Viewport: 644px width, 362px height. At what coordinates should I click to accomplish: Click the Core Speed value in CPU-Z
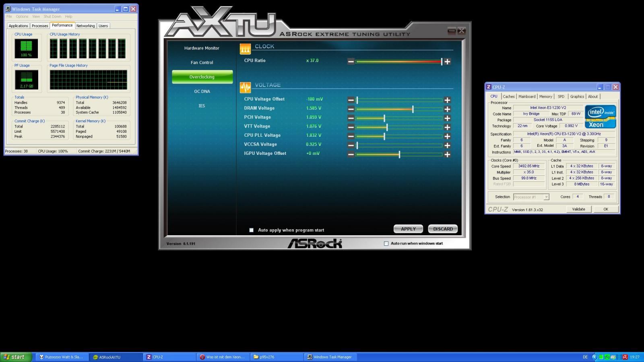point(529,166)
